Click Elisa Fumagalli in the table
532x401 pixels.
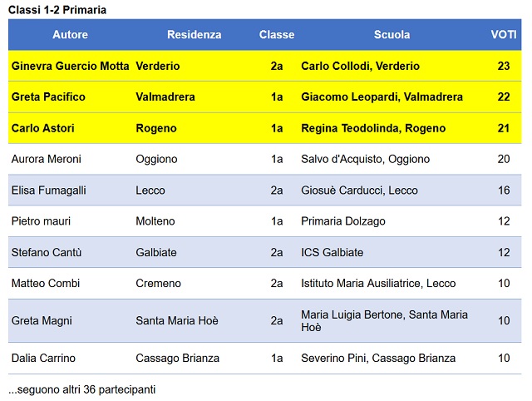(x=48, y=191)
